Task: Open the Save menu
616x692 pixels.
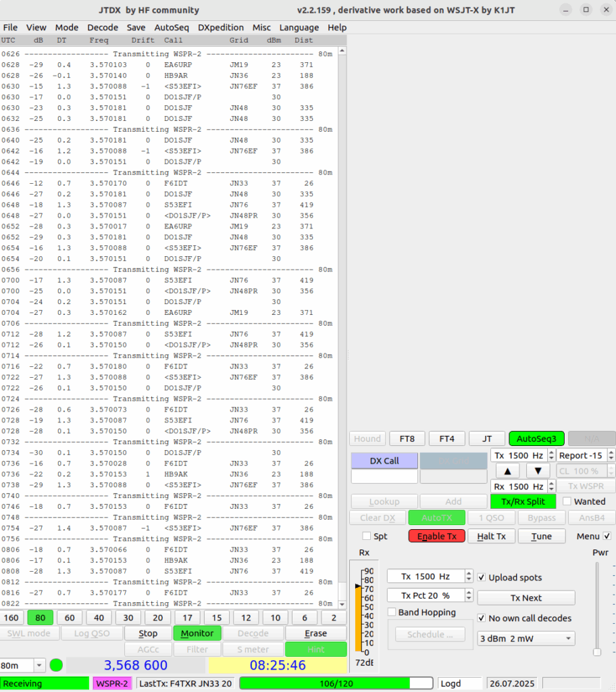Action: 136,27
